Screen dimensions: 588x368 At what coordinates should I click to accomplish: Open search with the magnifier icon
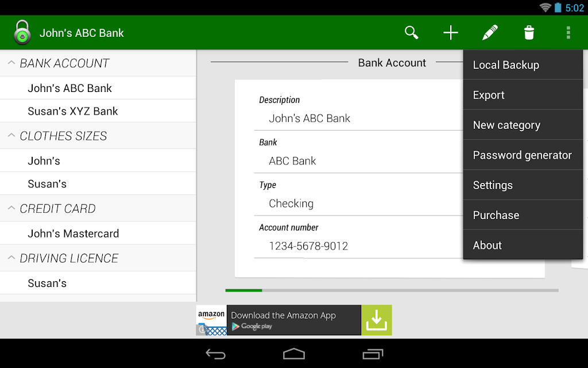coord(411,33)
